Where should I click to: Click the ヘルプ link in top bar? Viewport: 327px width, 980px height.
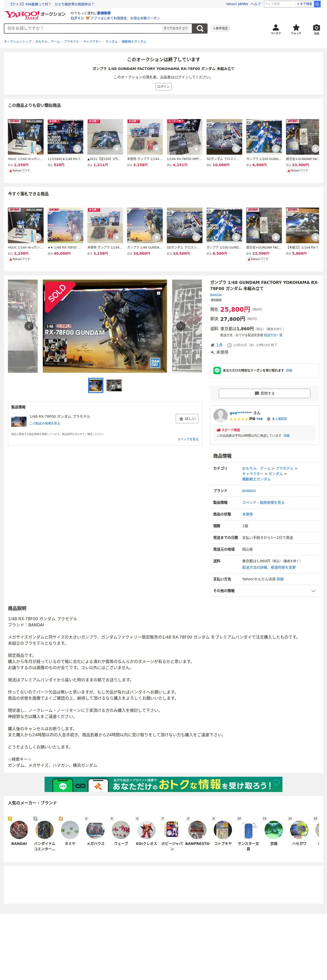pyautogui.click(x=255, y=4)
